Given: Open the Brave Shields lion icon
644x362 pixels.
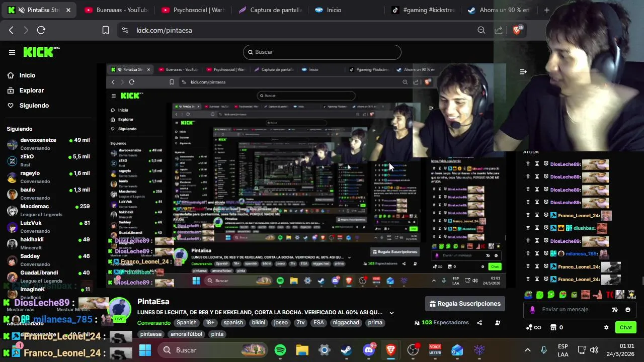Looking at the screenshot, I should click(517, 30).
